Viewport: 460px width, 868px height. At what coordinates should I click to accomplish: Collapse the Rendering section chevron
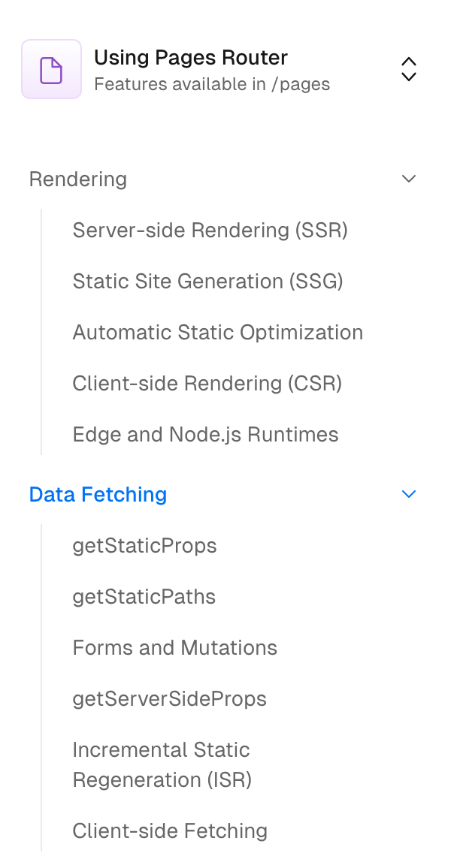409,179
